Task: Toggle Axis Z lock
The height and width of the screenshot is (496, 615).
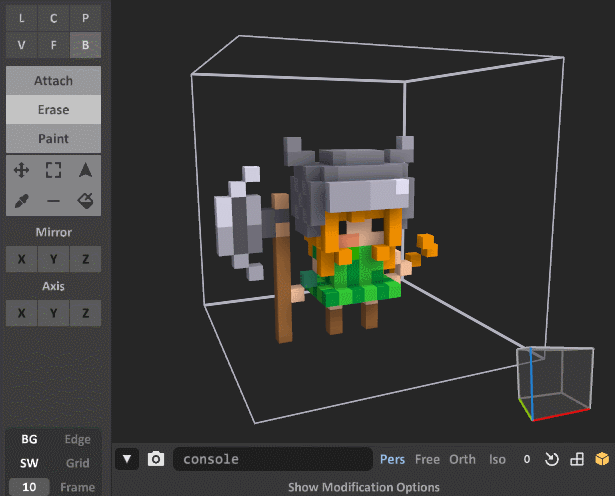Action: click(86, 313)
